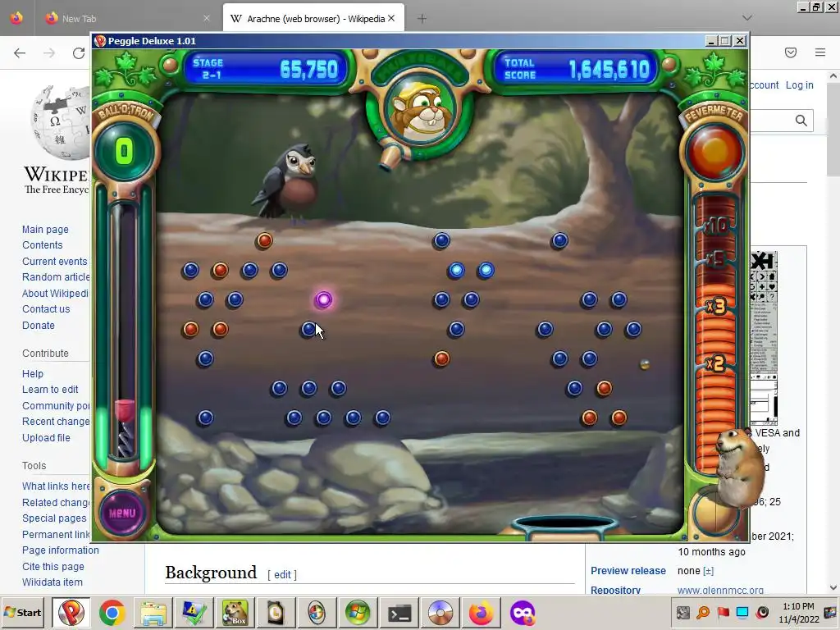Open the Contact us sidebar link

(x=46, y=309)
